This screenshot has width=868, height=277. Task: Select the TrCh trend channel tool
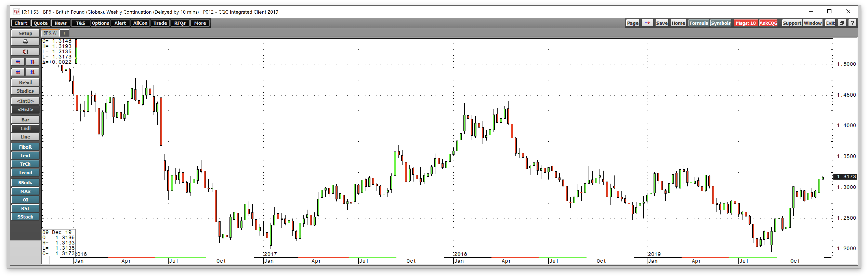click(x=25, y=164)
